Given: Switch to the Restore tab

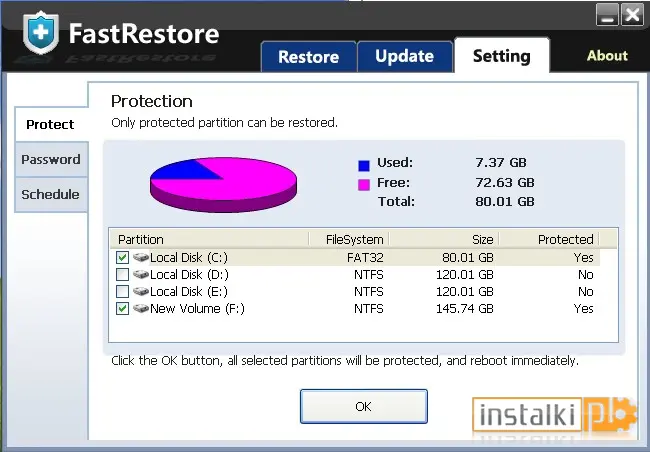Looking at the screenshot, I should [308, 57].
